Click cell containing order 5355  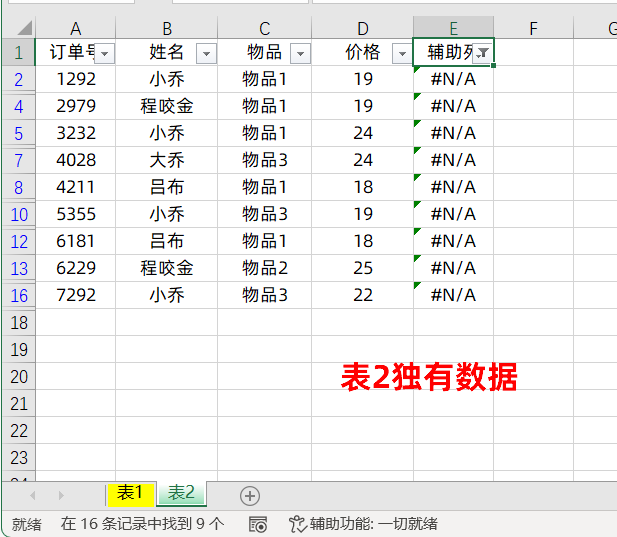[x=76, y=214]
